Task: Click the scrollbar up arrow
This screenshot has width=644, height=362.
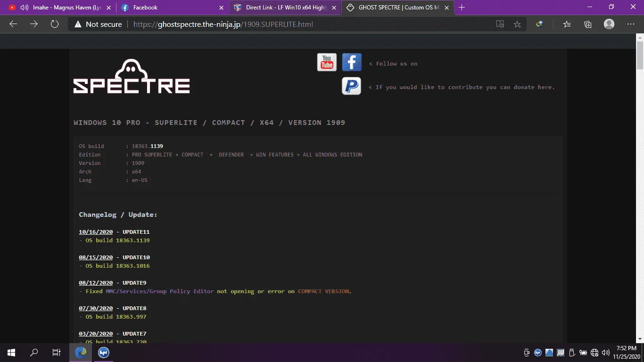Action: click(640, 38)
